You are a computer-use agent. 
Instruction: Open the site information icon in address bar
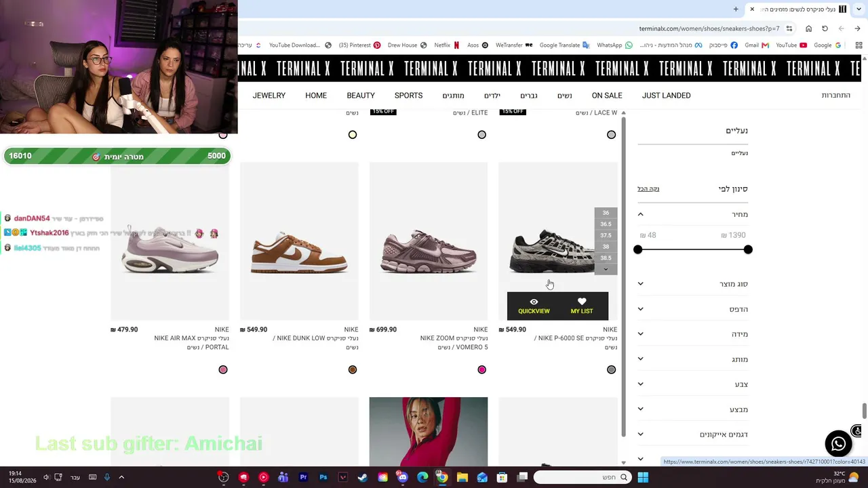789,28
